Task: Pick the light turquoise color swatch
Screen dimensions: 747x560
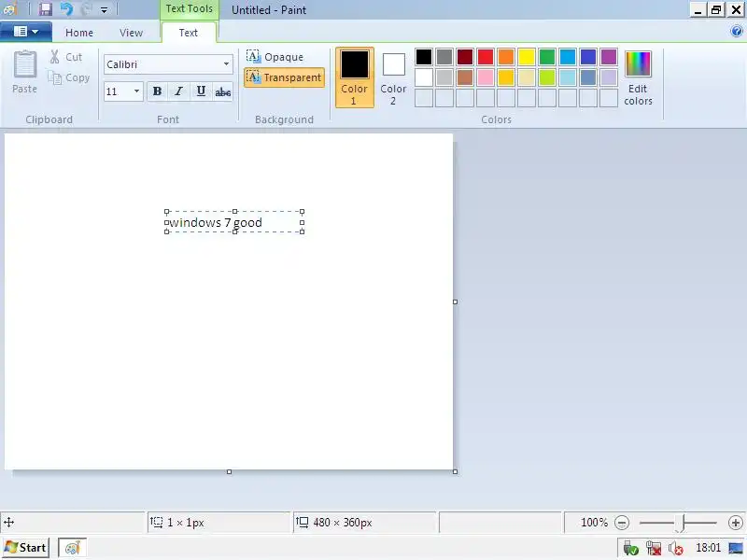Action: [x=568, y=77]
